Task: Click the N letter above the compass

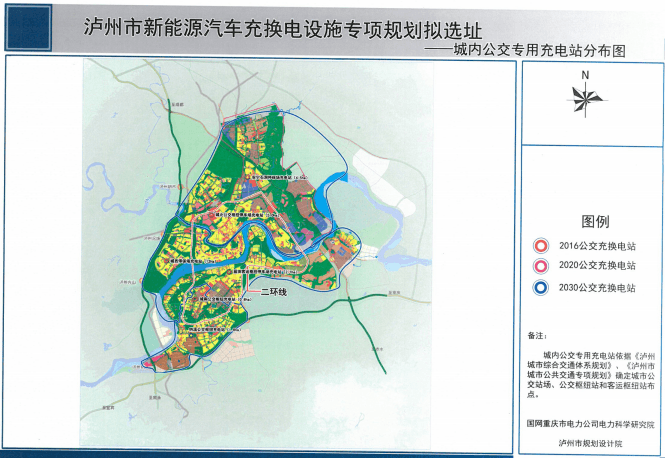Action: (585, 75)
